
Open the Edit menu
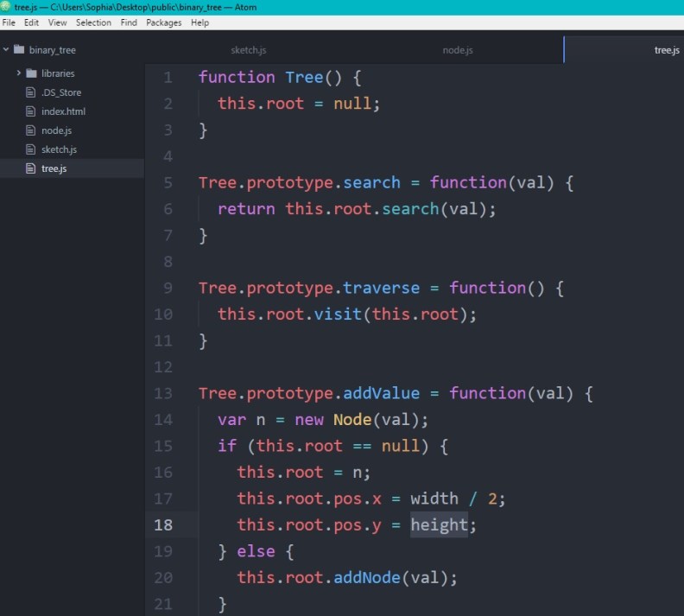point(31,22)
